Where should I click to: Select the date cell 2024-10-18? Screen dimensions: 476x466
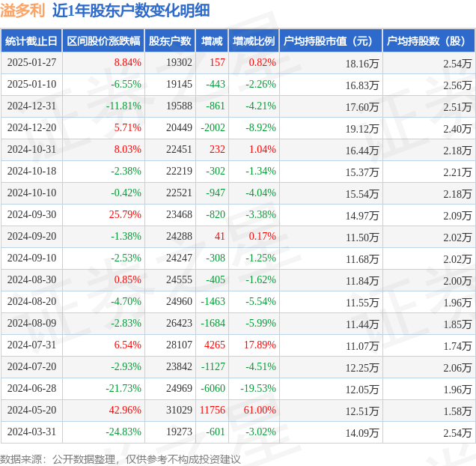click(32, 171)
